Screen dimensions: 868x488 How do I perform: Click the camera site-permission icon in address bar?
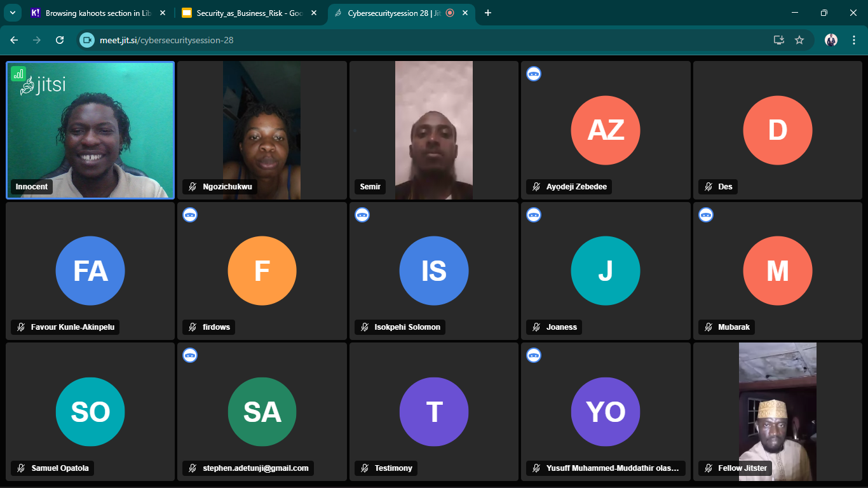click(87, 40)
